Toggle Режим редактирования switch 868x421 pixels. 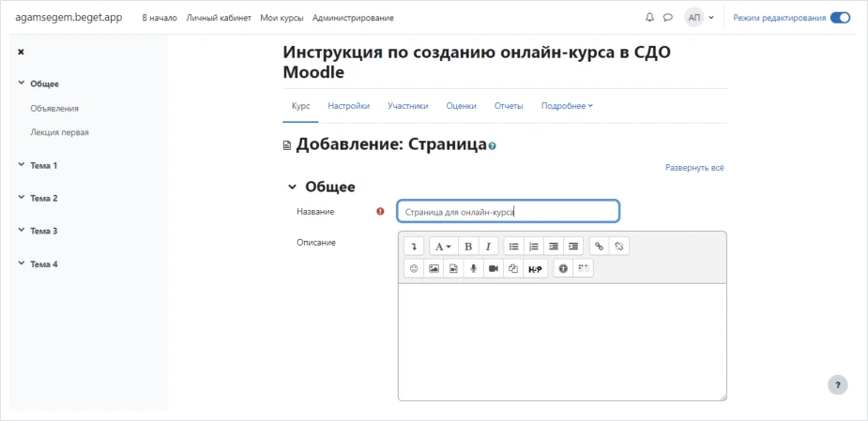pos(840,18)
